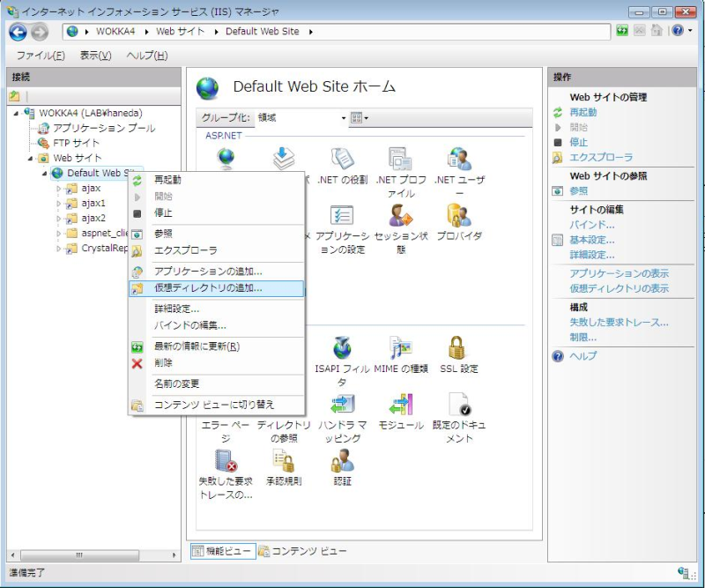Click the help question mark toolbar icon
The width and height of the screenshot is (705, 588).
[678, 31]
